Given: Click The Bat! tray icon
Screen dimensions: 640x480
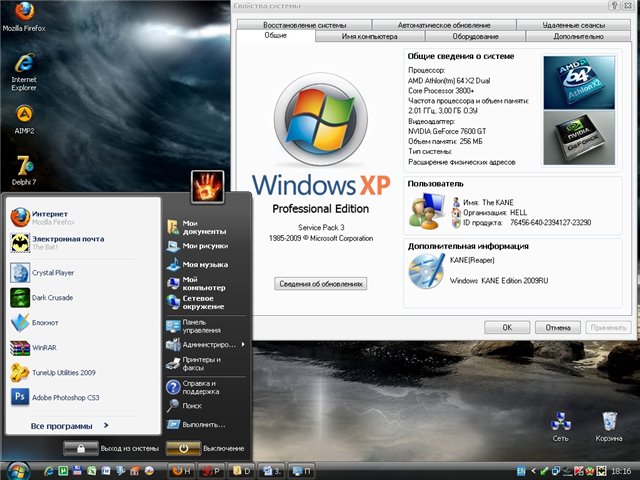Looking at the screenshot, I should pyautogui.click(x=601, y=471).
